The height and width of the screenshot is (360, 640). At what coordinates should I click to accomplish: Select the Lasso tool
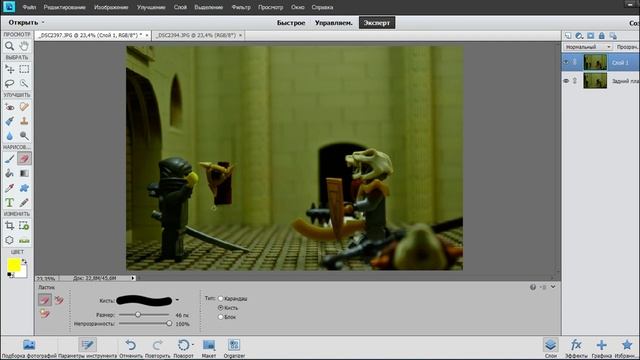[9, 84]
